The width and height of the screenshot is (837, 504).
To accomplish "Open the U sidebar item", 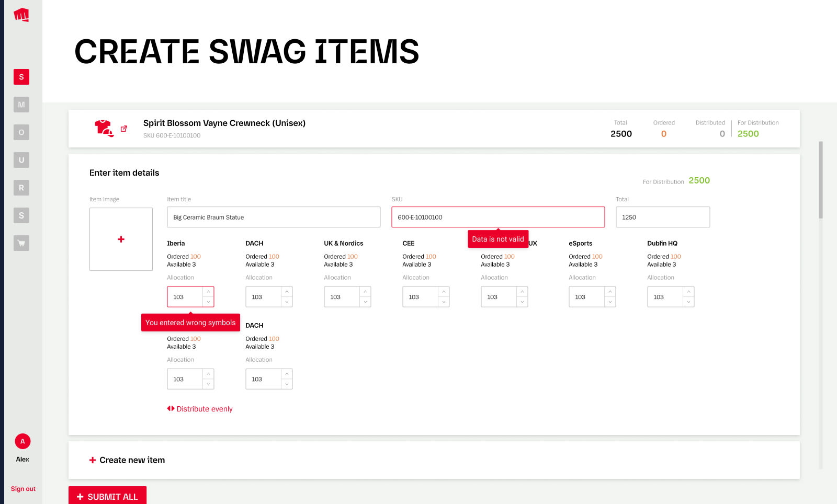I will pyautogui.click(x=21, y=160).
